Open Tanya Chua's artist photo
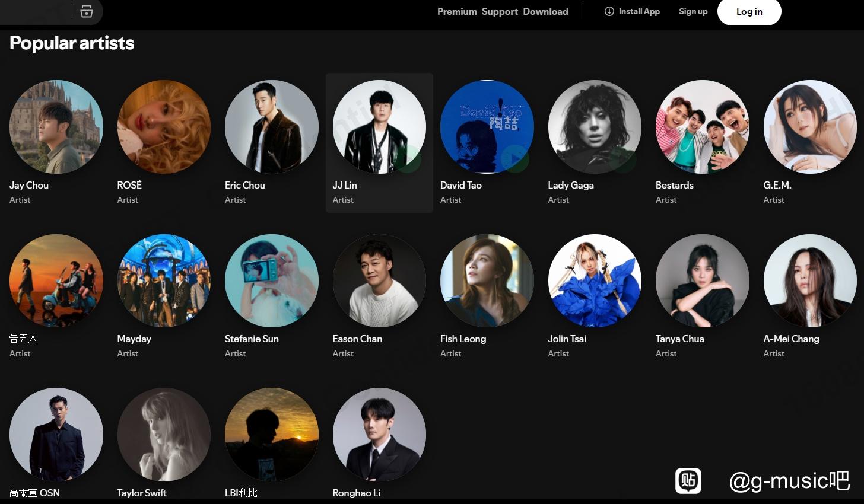864x504 pixels. coord(703,280)
